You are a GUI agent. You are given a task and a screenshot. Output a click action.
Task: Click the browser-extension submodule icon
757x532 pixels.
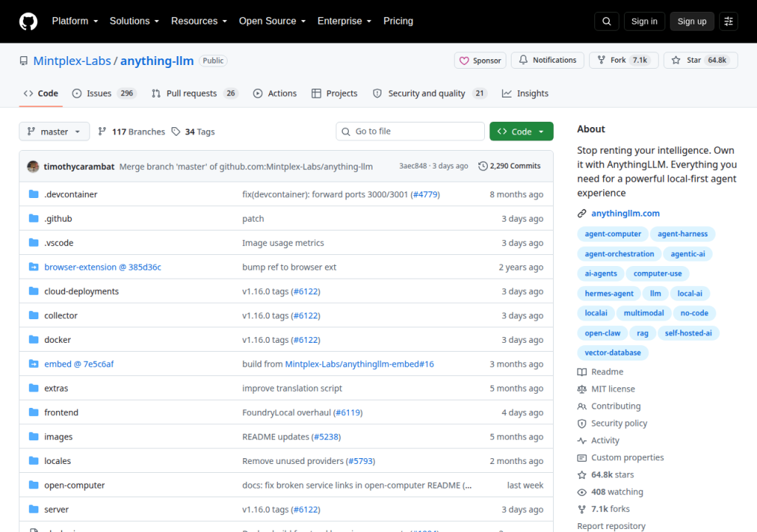[x=33, y=267]
